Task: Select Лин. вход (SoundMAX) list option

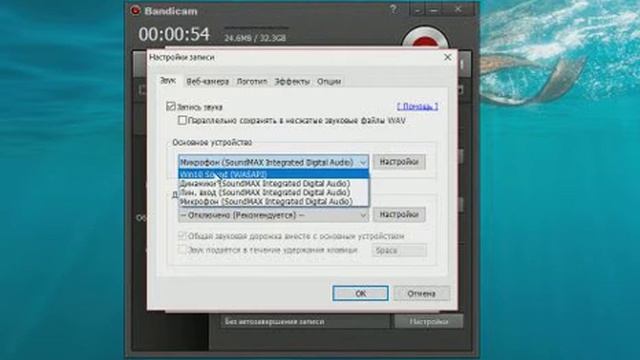Action: [273, 192]
